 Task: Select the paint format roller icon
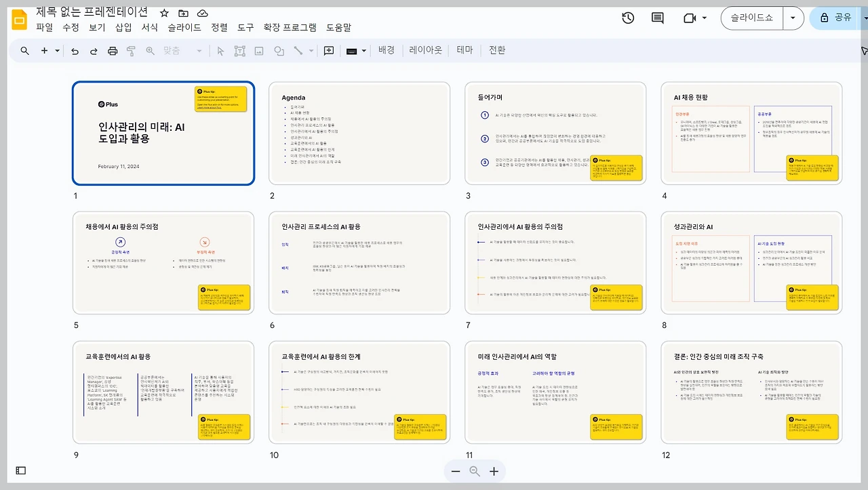click(132, 51)
